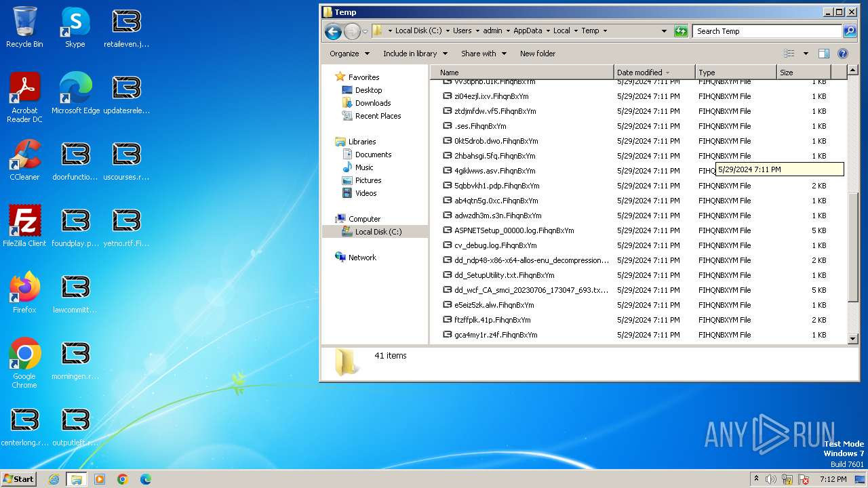Viewport: 868px width, 488px height.
Task: Open the Share with dropdown
Action: pos(484,54)
